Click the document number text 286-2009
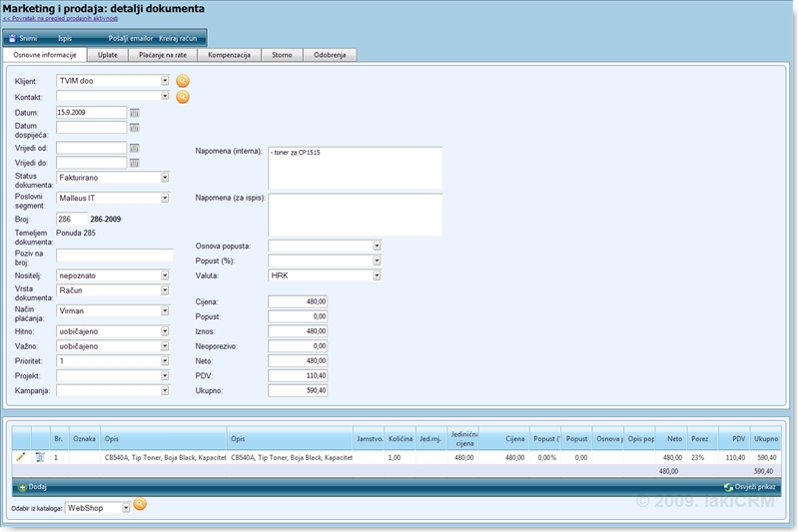Image resolution: width=798 pixels, height=532 pixels. (x=105, y=220)
